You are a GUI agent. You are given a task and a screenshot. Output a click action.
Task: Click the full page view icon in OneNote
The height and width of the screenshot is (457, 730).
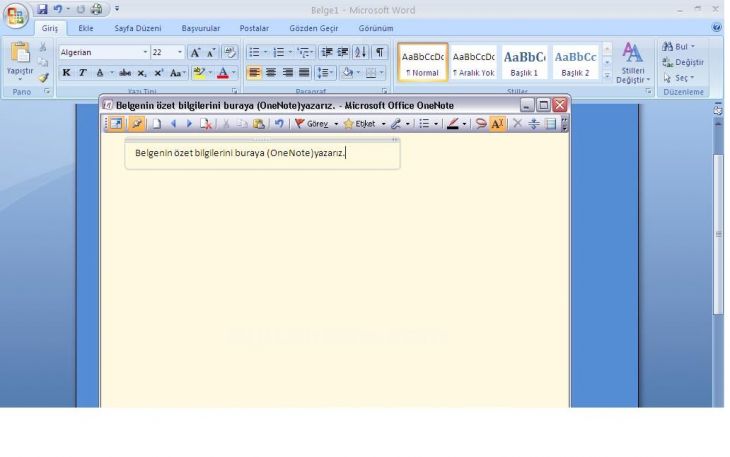pyautogui.click(x=116, y=124)
